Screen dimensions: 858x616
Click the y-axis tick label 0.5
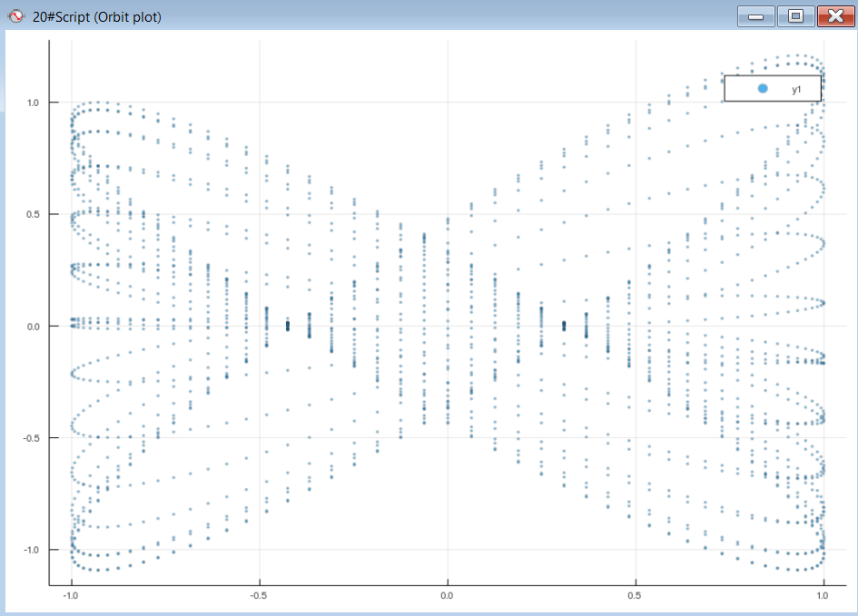click(x=32, y=214)
